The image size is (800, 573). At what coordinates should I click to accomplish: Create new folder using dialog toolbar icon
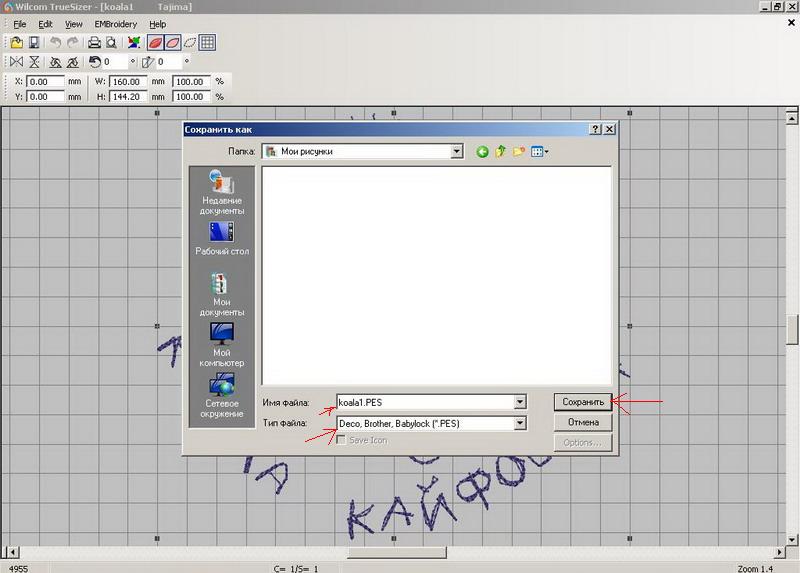(519, 152)
